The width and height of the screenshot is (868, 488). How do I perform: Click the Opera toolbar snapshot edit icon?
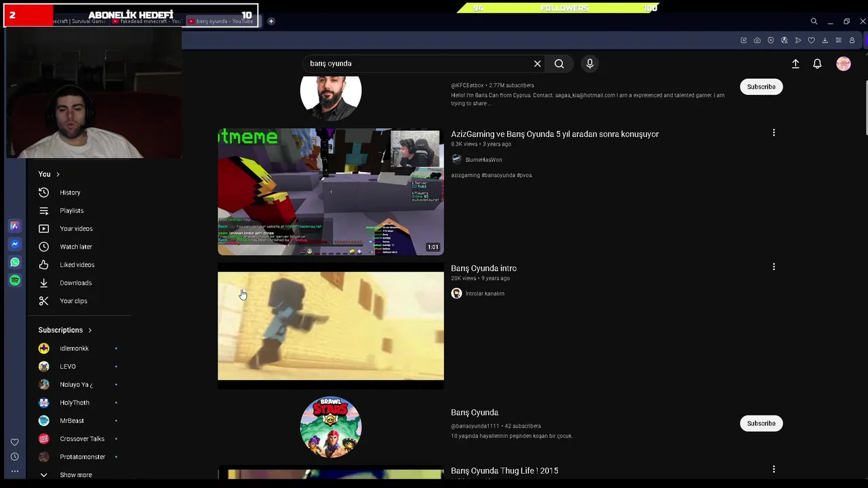pos(743,41)
